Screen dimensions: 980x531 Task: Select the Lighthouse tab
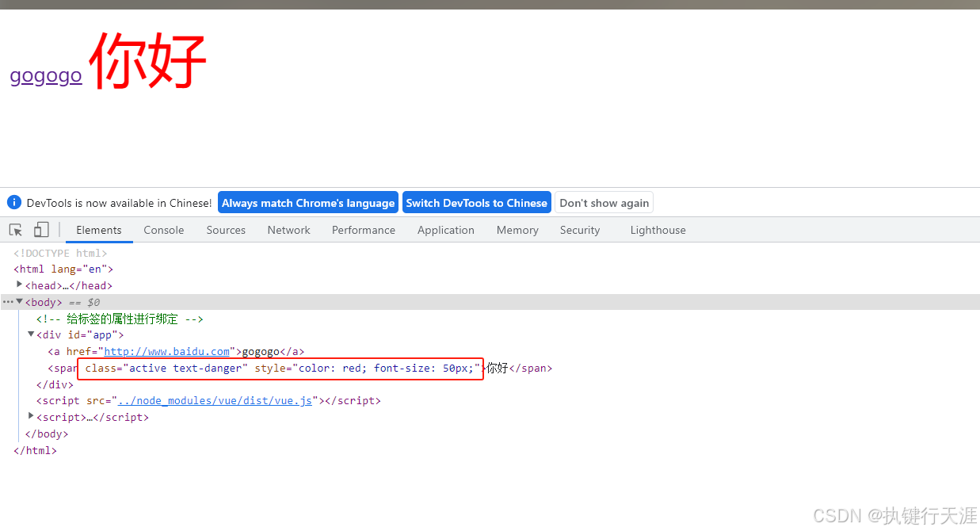point(658,230)
